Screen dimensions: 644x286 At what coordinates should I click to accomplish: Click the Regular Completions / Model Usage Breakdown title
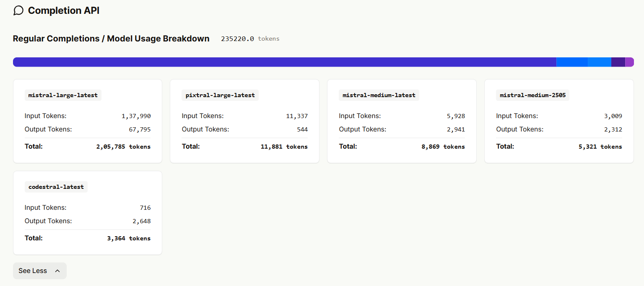(x=111, y=39)
